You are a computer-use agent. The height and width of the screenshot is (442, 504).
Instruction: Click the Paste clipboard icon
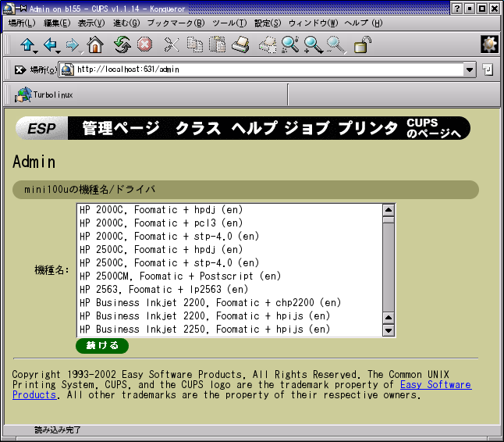click(x=218, y=45)
